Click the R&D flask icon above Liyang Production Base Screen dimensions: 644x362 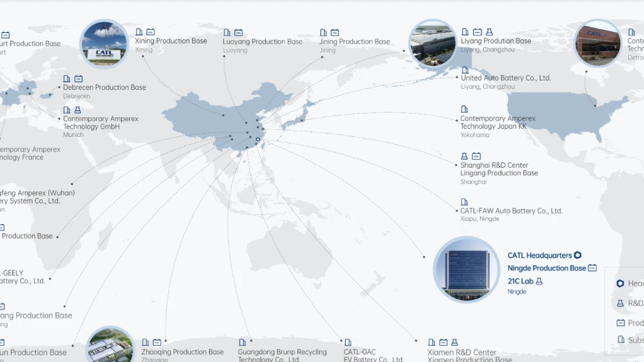click(489, 32)
